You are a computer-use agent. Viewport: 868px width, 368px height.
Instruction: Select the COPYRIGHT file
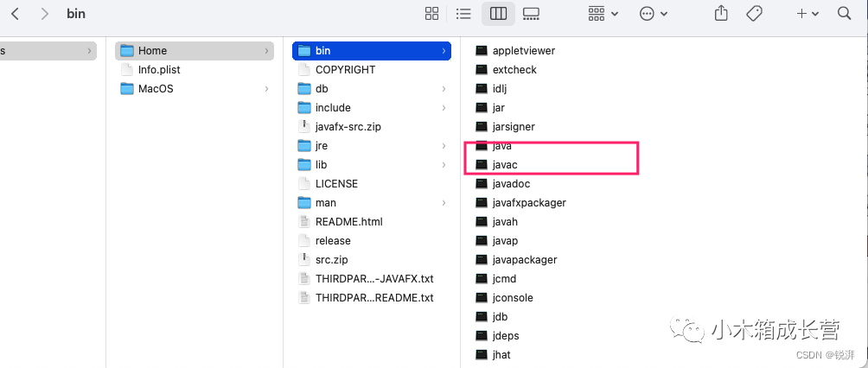pyautogui.click(x=372, y=70)
